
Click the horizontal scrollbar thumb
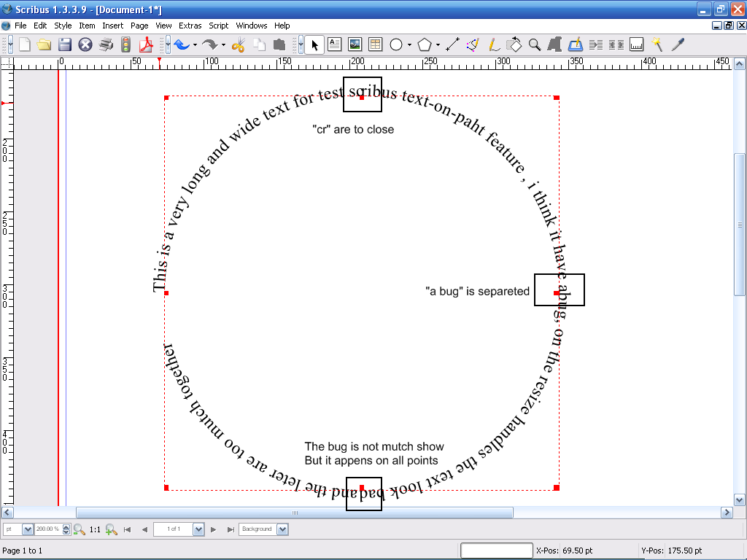(294, 513)
